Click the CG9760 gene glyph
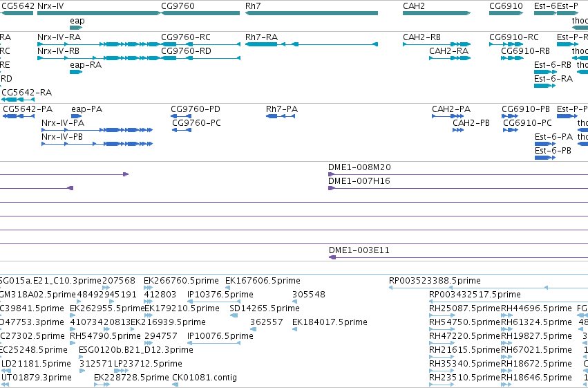 200,13
